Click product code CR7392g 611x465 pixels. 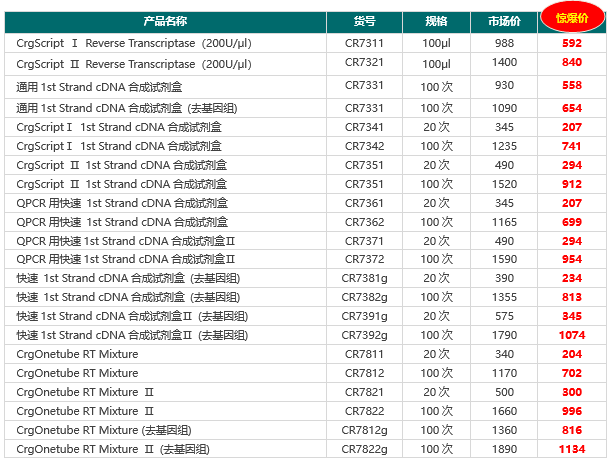[364, 336]
